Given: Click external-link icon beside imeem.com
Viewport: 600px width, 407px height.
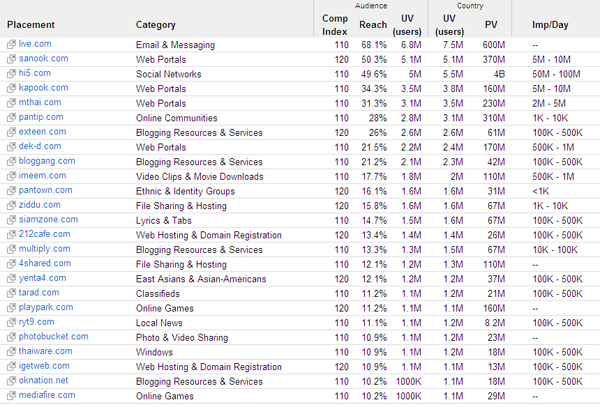Looking at the screenshot, I should tap(11, 176).
